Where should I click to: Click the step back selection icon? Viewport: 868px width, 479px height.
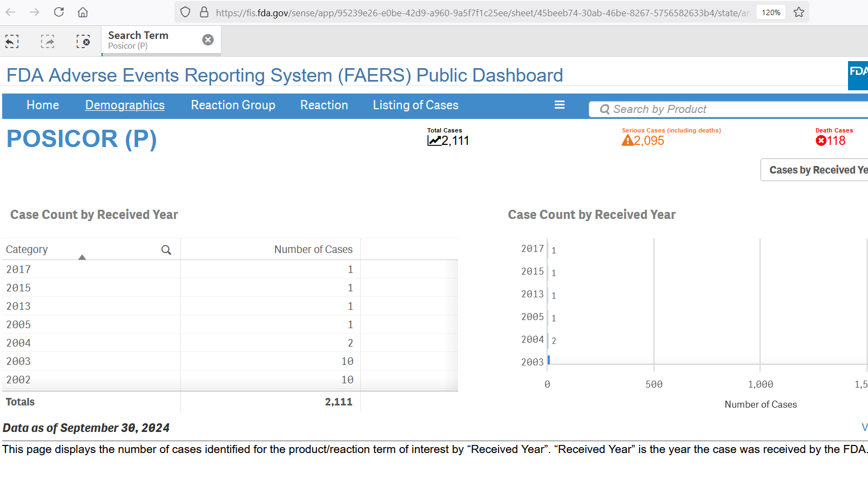pyautogui.click(x=12, y=41)
